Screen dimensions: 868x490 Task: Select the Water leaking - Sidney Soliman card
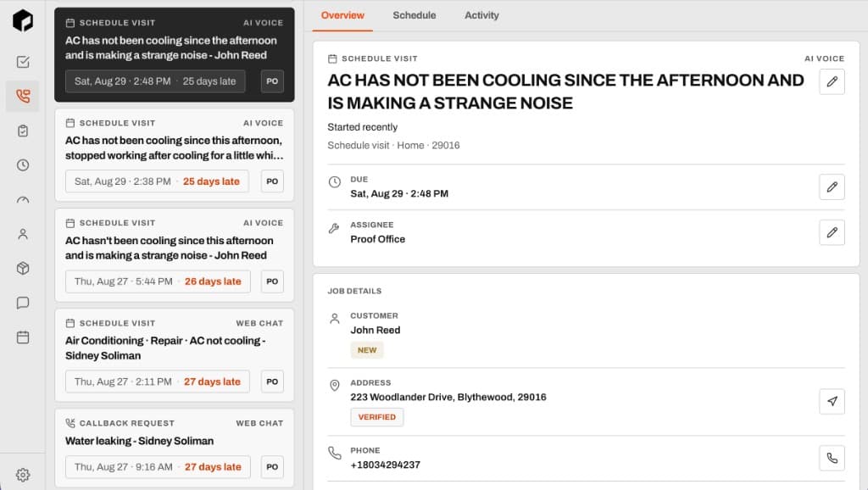[x=175, y=448]
